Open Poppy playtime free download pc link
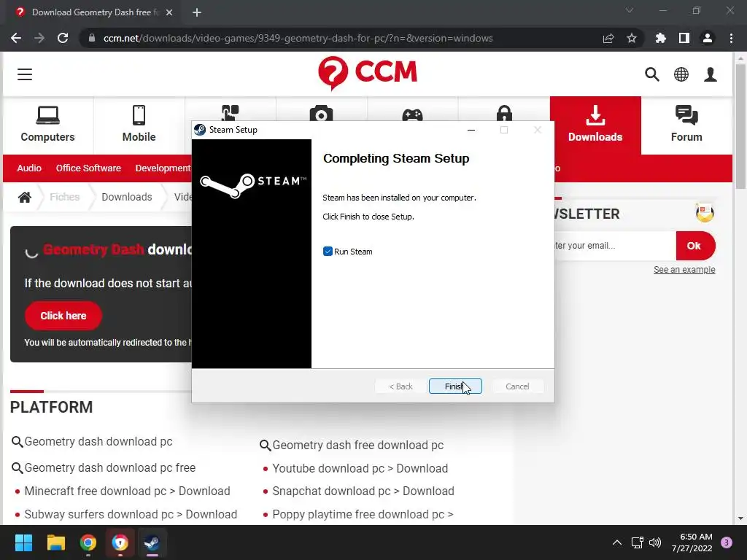The height and width of the screenshot is (560, 747). click(x=363, y=514)
